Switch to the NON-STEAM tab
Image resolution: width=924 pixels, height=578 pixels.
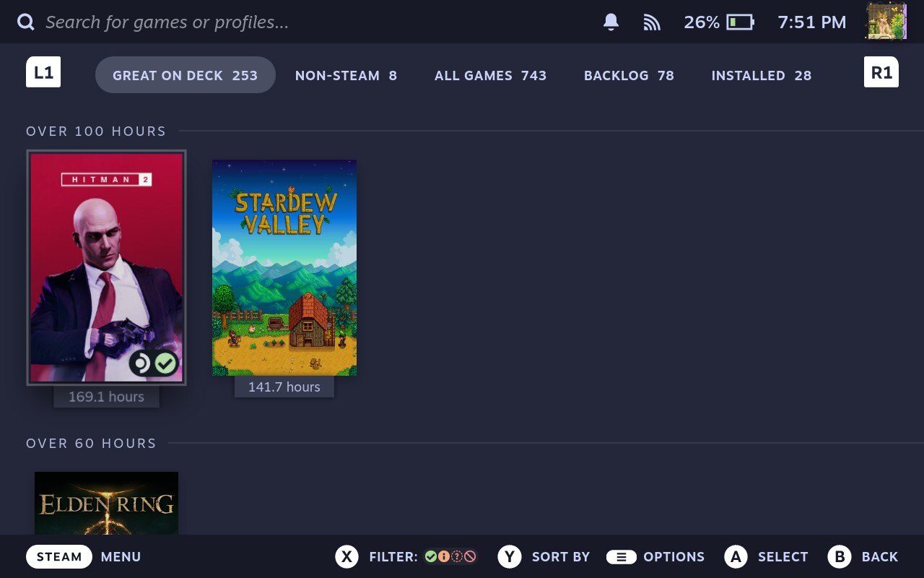[346, 75]
